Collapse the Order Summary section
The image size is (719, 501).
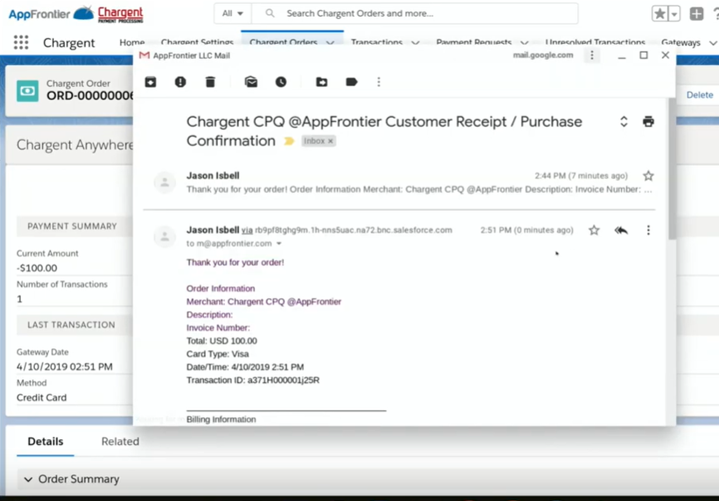click(28, 479)
